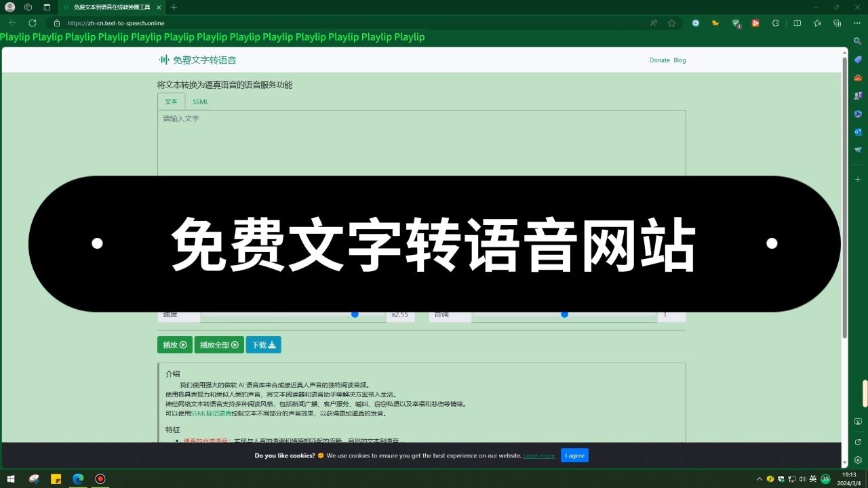Viewport: 868px width, 488px height.
Task: Click the 速度 speed slider handle
Action: pos(355,314)
